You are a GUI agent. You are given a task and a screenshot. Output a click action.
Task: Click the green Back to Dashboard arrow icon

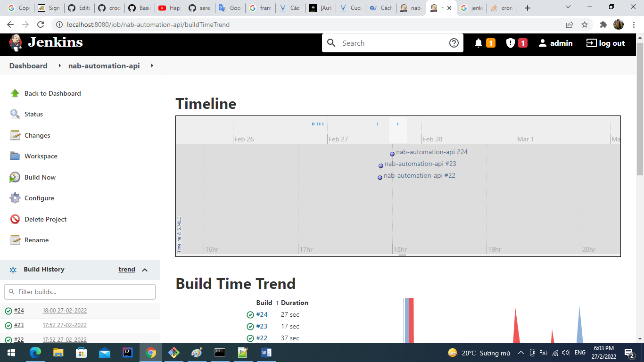tap(15, 93)
